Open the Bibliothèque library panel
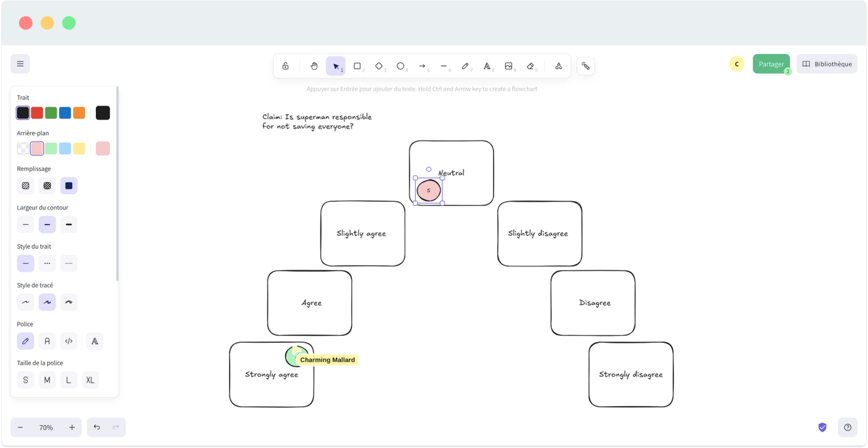The height and width of the screenshot is (448, 868). (x=827, y=64)
